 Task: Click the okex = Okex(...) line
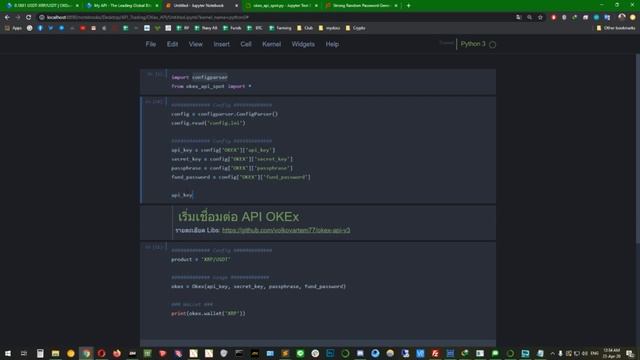click(258, 287)
